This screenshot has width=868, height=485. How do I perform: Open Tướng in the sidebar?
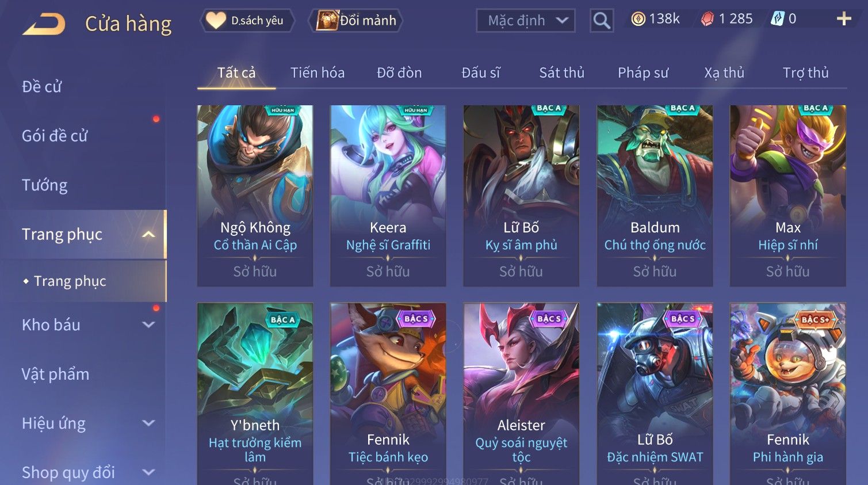pos(44,185)
